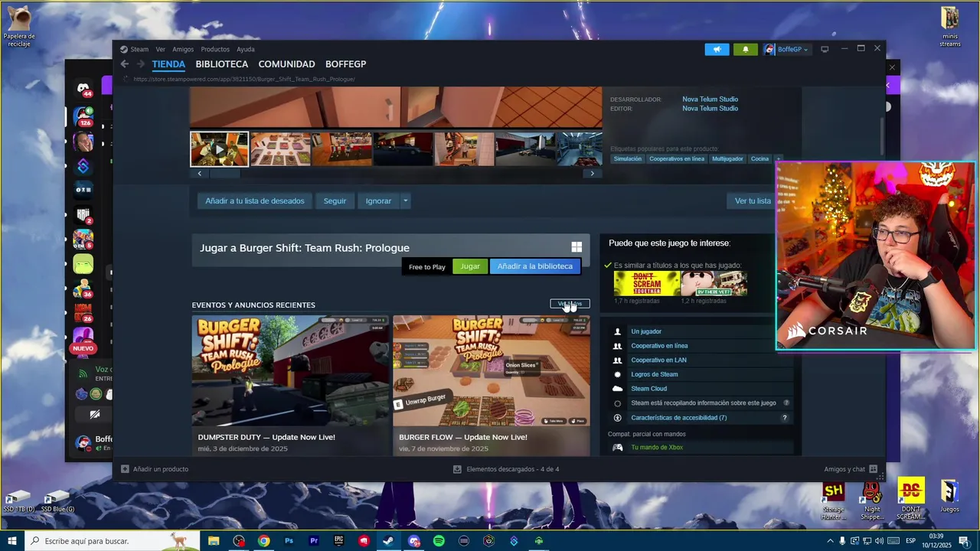
Task: Open the Discord server icon with 126 badge
Action: (x=83, y=116)
